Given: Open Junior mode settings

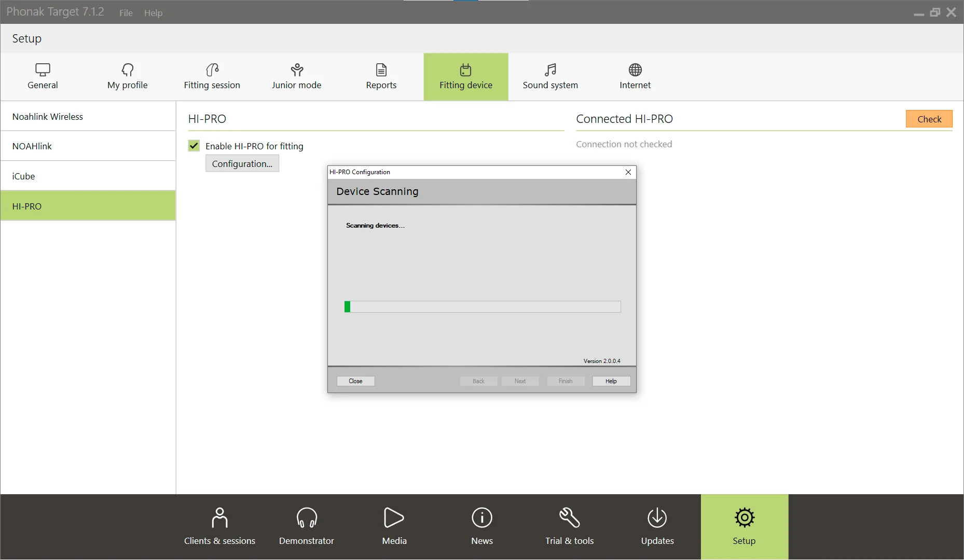Looking at the screenshot, I should [296, 77].
